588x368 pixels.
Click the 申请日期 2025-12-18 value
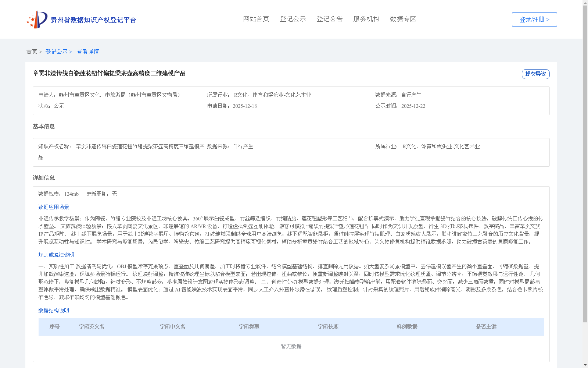click(245, 106)
